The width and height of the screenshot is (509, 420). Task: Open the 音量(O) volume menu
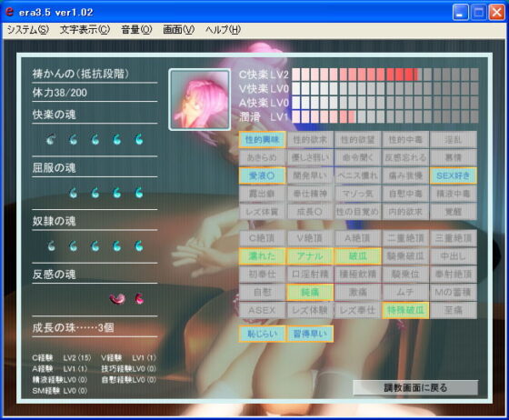[x=136, y=30]
